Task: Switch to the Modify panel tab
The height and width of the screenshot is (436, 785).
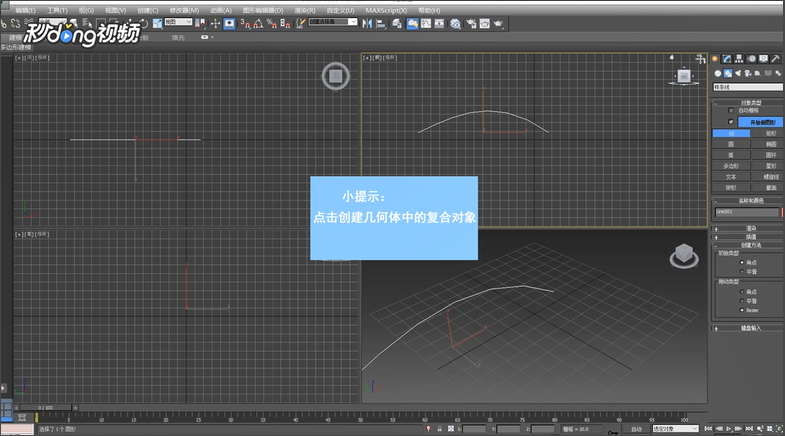Action: click(727, 59)
